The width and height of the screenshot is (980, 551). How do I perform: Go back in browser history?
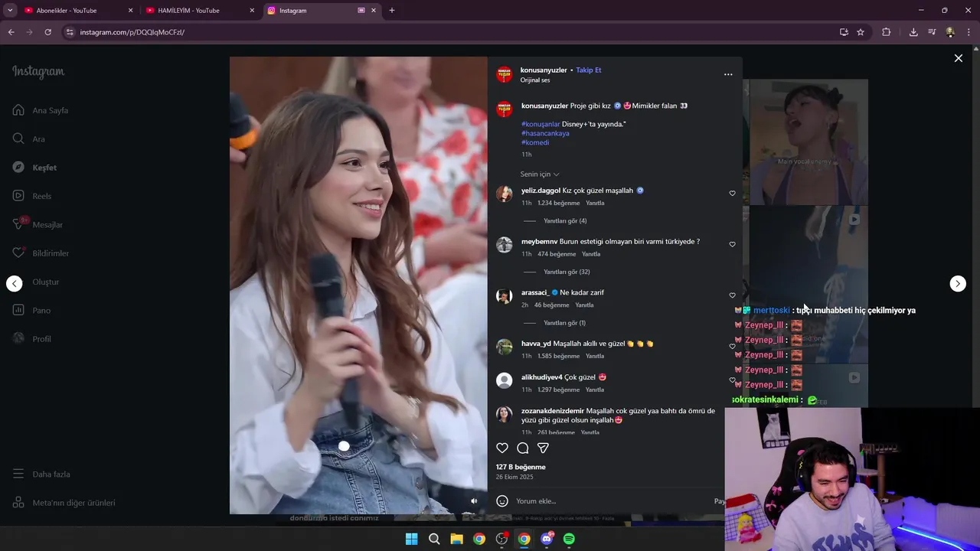pyautogui.click(x=11, y=32)
